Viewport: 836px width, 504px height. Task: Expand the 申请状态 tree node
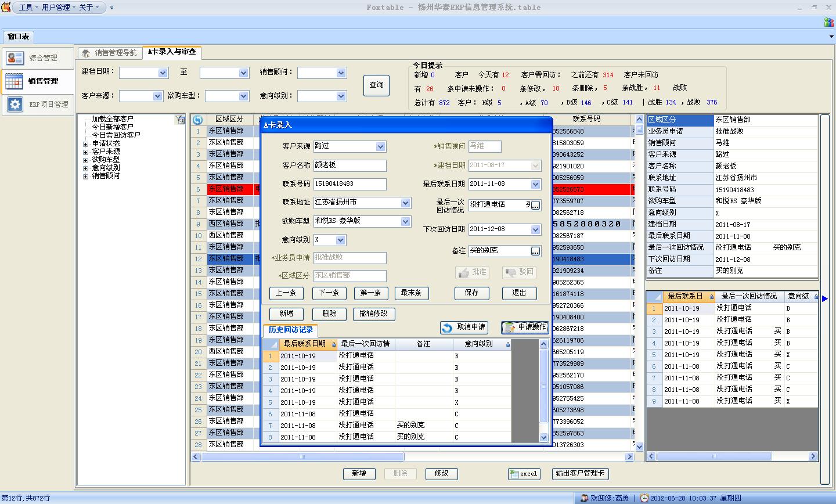pos(86,143)
